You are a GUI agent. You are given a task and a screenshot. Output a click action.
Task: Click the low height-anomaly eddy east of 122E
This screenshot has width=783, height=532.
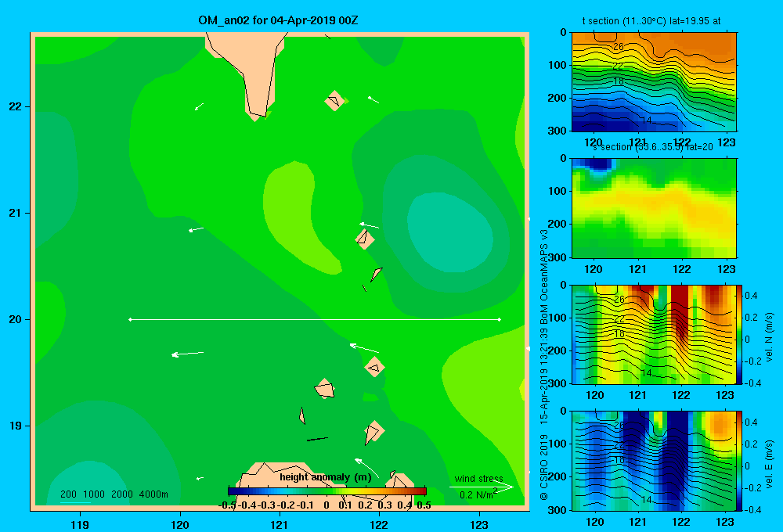pos(449,232)
